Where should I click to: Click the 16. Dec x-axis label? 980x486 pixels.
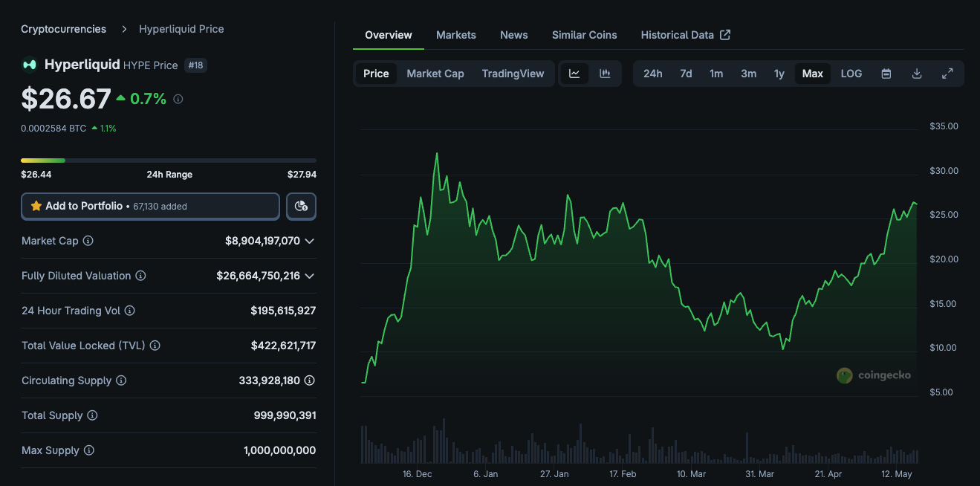click(x=417, y=474)
